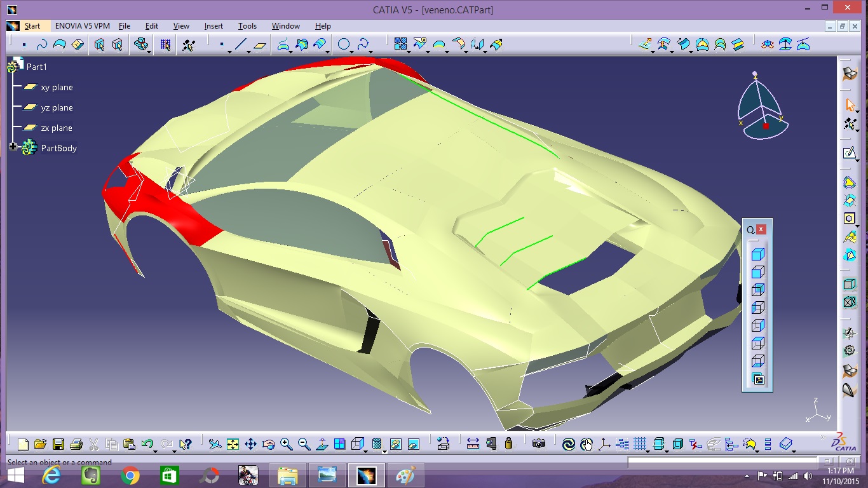This screenshot has height=488, width=868.
Task: Save the part with the floppy disk icon
Action: click(x=58, y=444)
